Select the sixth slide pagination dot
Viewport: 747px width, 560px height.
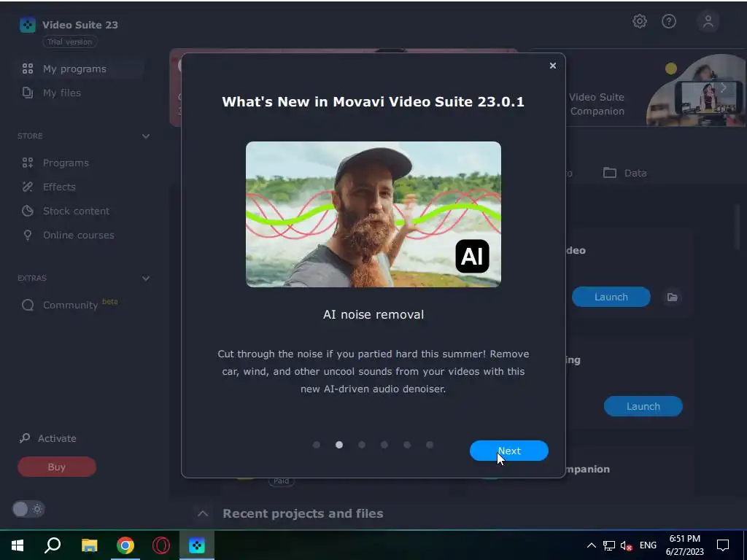430,445
